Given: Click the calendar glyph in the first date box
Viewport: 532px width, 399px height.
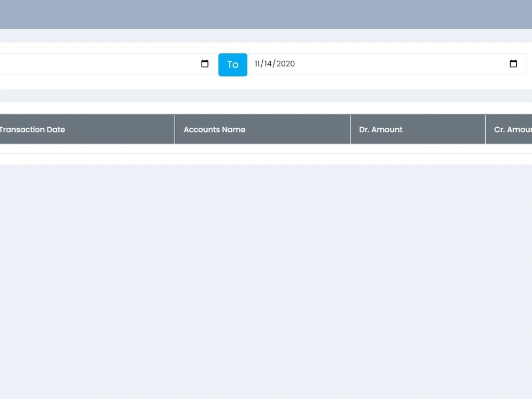Looking at the screenshot, I should [x=205, y=63].
